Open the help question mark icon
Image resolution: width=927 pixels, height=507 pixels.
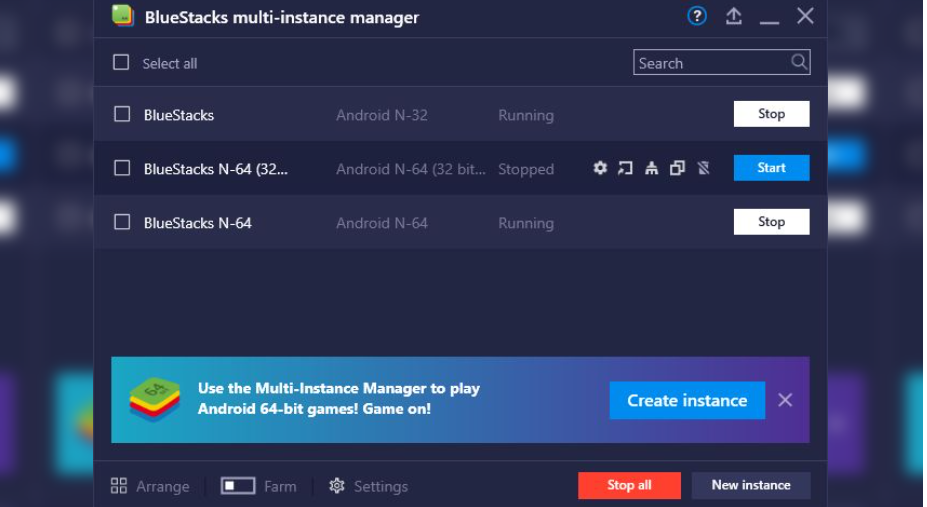[697, 16]
